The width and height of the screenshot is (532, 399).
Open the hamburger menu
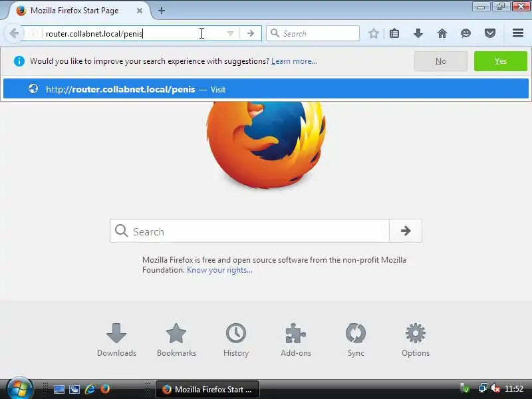pyautogui.click(x=518, y=33)
